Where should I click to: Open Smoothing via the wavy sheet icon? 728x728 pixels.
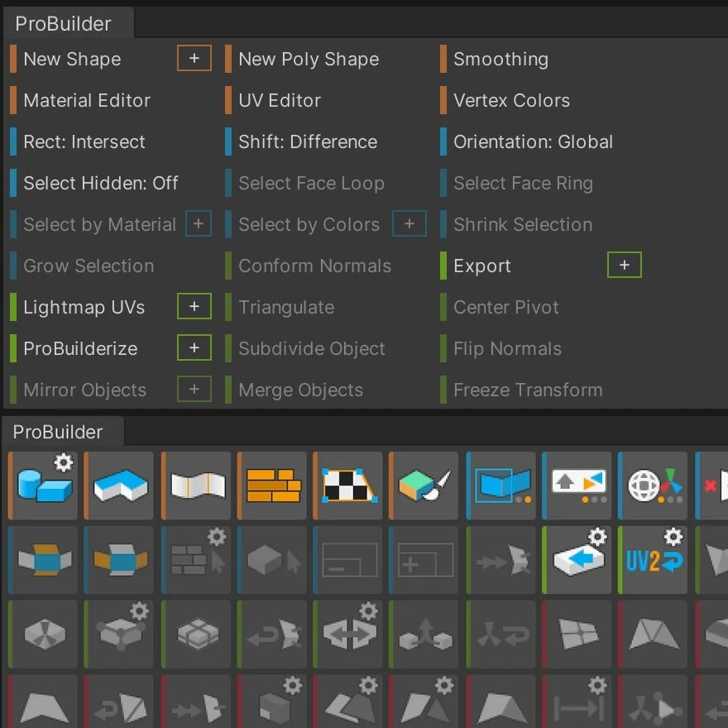tap(196, 485)
